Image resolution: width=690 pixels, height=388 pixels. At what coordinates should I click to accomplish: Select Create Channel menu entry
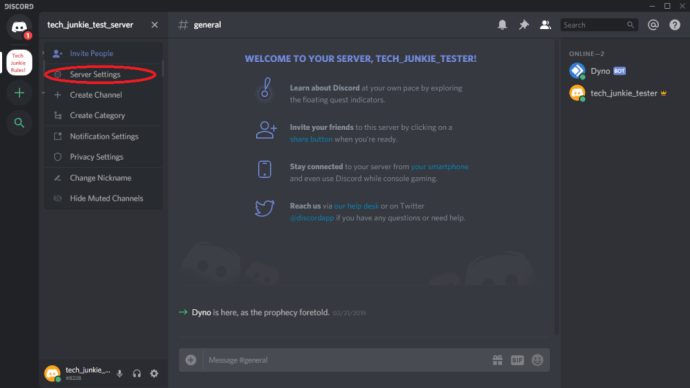coord(103,95)
